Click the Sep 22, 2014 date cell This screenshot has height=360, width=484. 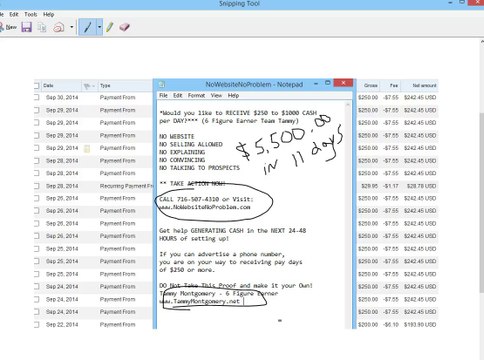click(62, 325)
